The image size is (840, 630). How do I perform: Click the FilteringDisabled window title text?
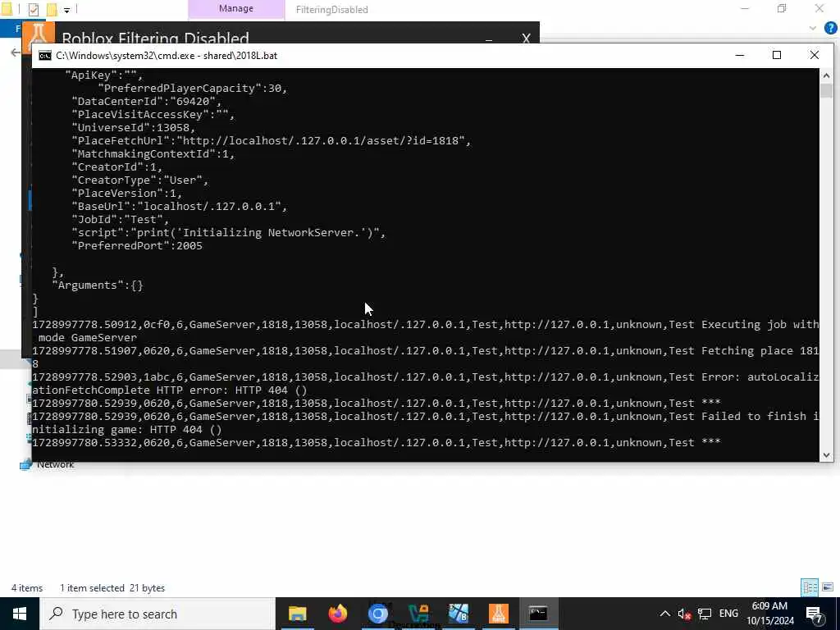[332, 10]
